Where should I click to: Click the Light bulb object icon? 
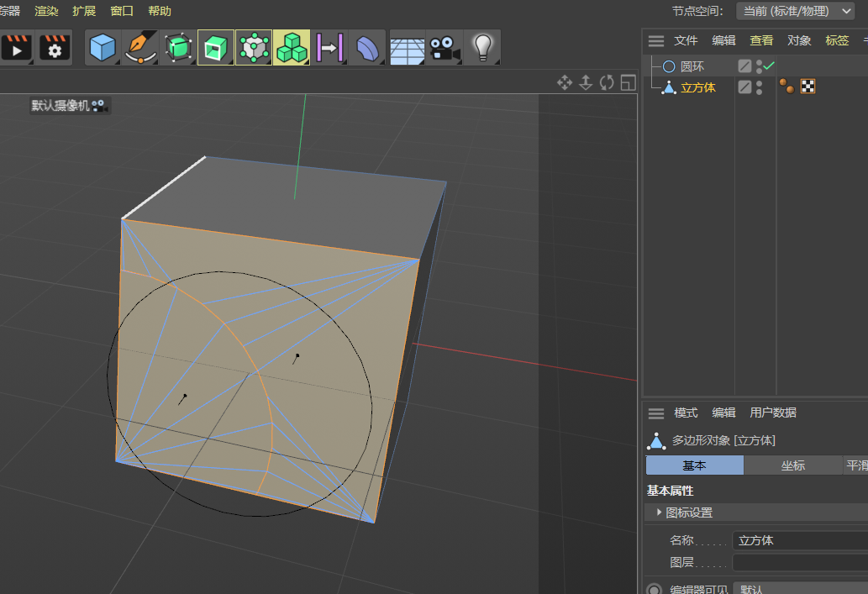tap(482, 47)
